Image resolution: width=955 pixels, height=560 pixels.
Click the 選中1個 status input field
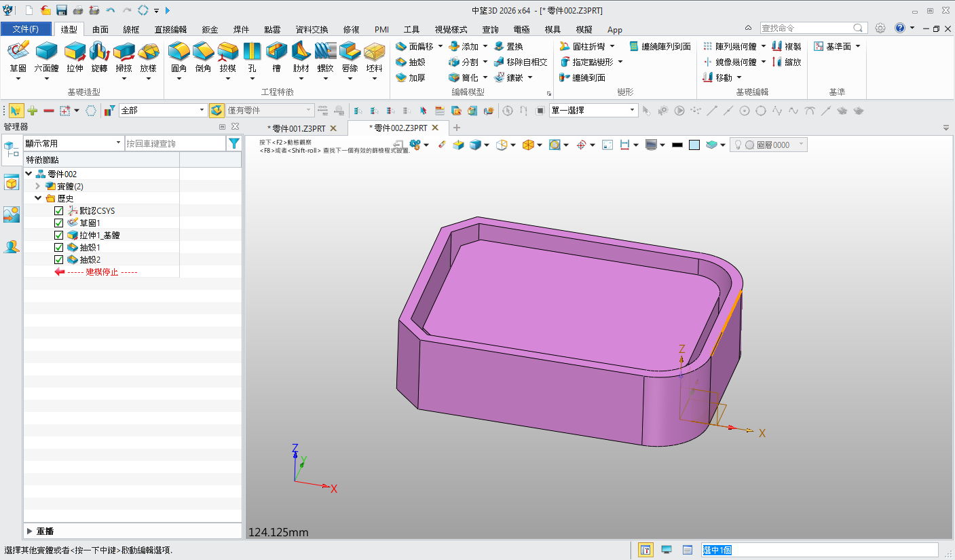tap(820, 550)
